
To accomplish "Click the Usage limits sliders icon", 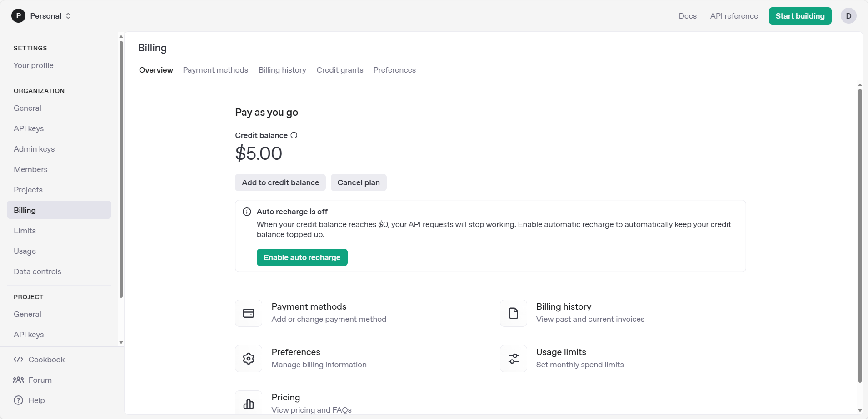I will (514, 359).
